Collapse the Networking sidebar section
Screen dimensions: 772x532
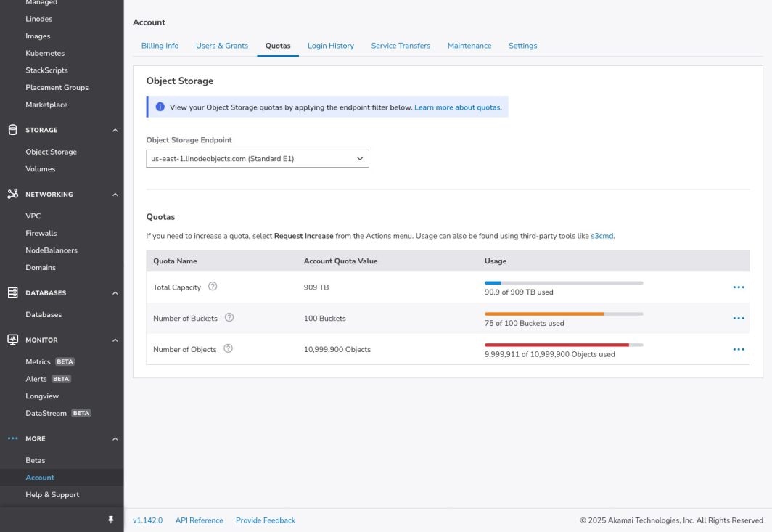[x=115, y=195]
